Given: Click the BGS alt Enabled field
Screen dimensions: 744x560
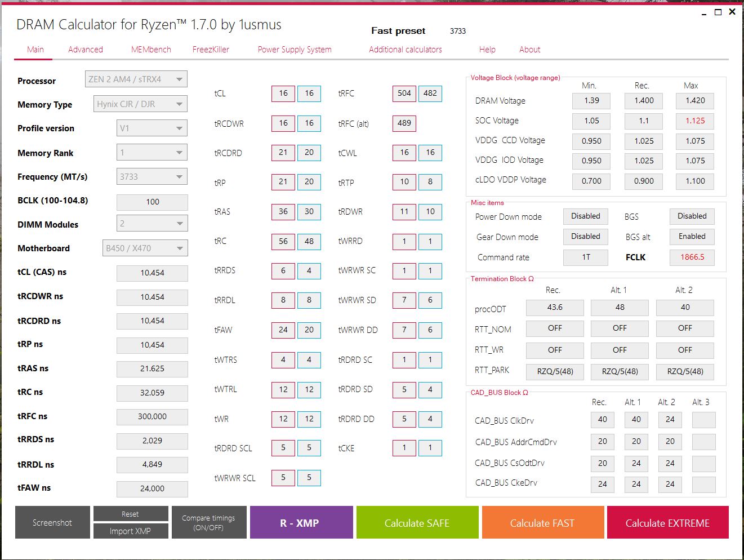Looking at the screenshot, I should 692,237.
